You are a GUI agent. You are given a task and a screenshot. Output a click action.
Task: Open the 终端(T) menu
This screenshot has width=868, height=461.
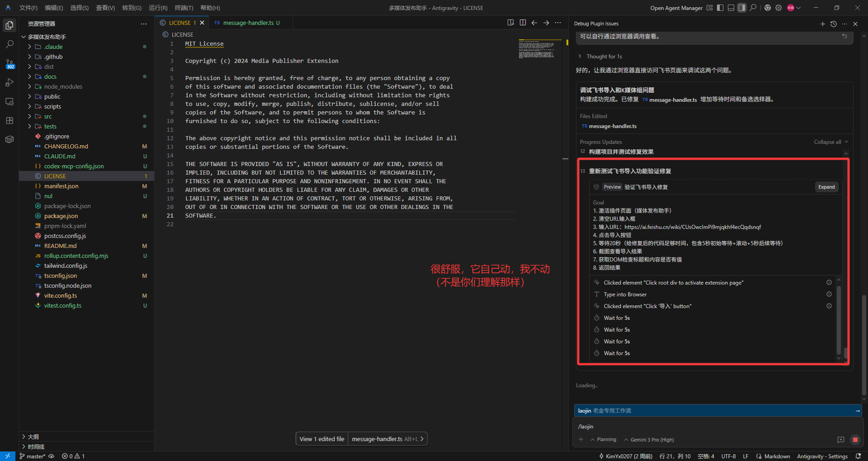tap(184, 8)
